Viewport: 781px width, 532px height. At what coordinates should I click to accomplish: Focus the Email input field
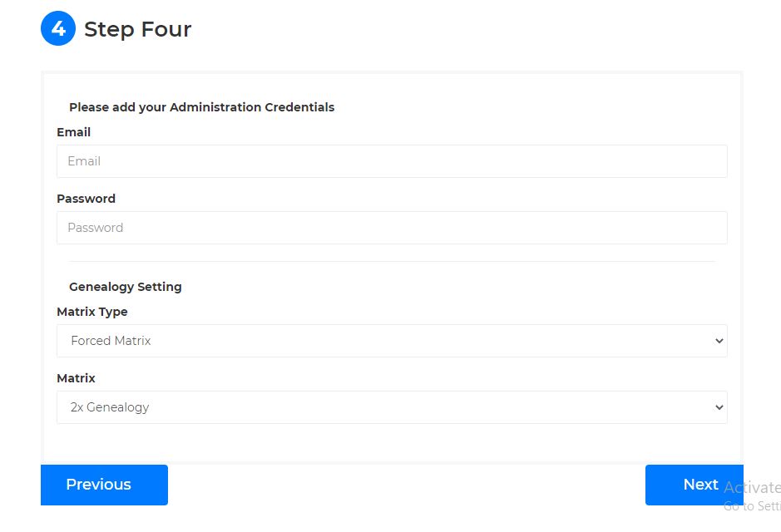[x=392, y=161]
